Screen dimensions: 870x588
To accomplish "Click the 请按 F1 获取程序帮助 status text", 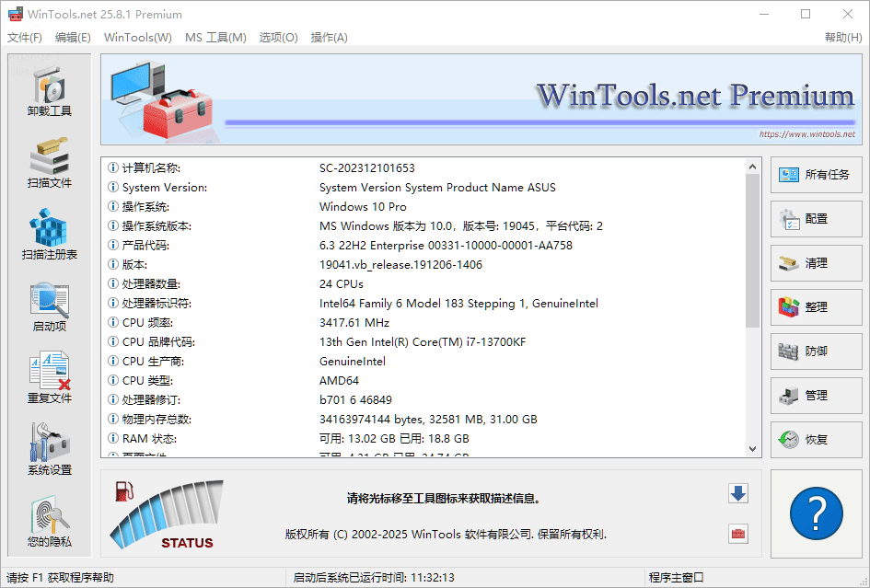I will (x=60, y=578).
